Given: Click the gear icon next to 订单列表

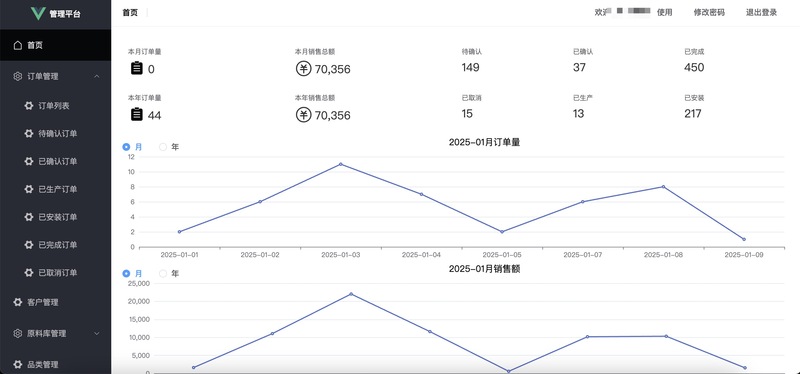Looking at the screenshot, I should (x=29, y=106).
